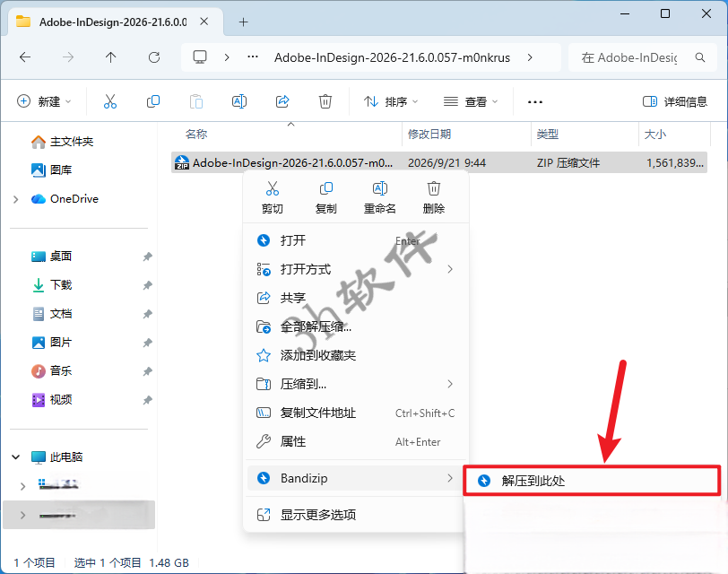Open 视频 in the sidebar
This screenshot has height=574, width=728.
[x=51, y=400]
